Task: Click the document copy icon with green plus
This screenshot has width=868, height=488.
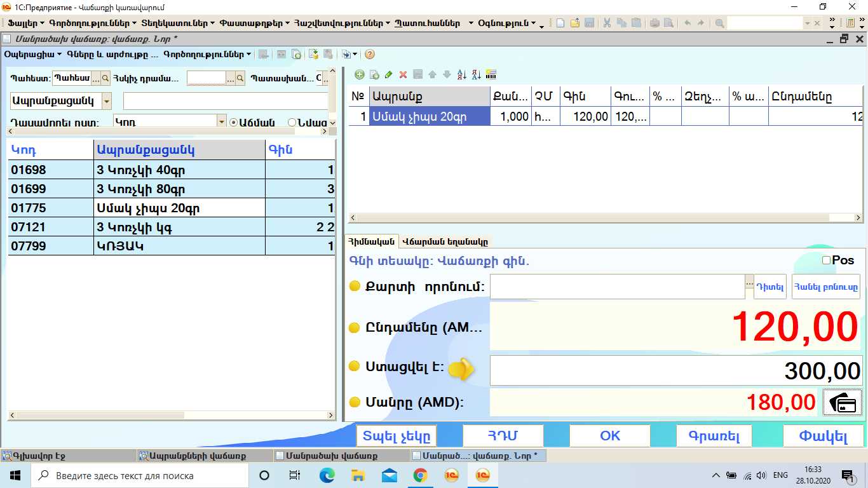Action: pyautogui.click(x=297, y=55)
